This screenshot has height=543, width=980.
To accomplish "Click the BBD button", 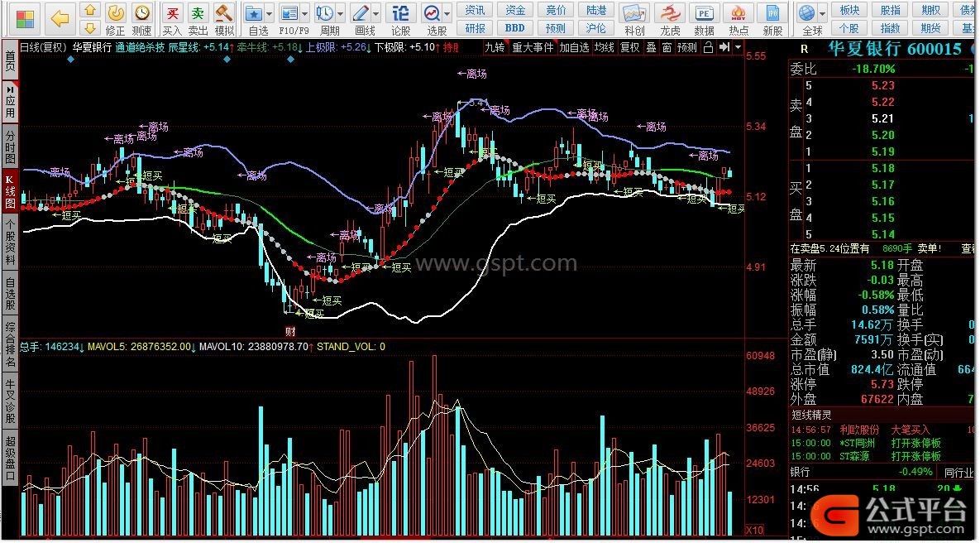I will tap(515, 28).
